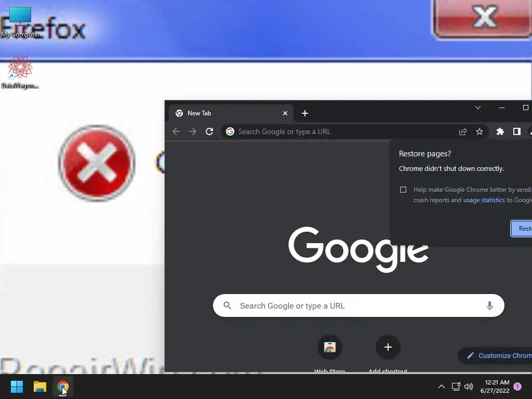Click the magnifier icon in the search box
The height and width of the screenshot is (399, 532).
point(228,305)
